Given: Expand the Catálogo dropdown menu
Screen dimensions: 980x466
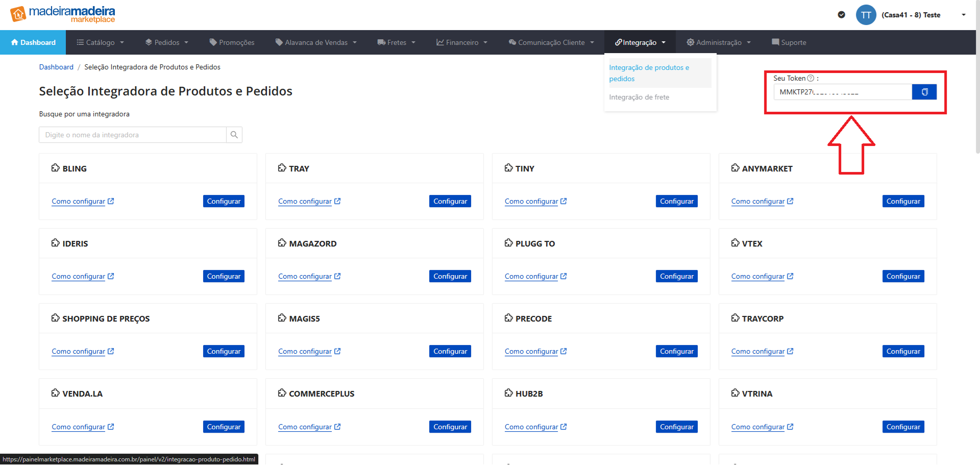Looking at the screenshot, I should tap(100, 42).
